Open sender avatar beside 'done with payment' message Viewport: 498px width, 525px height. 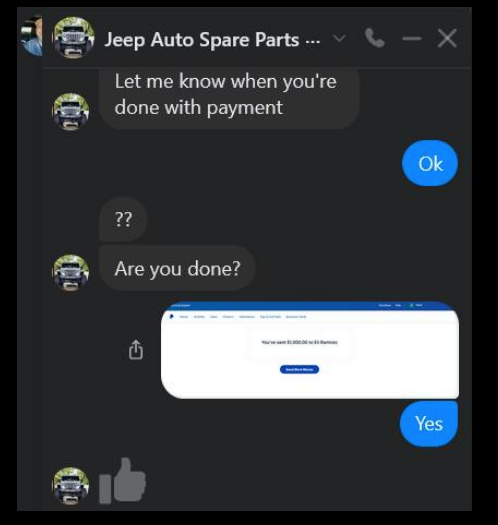(71, 111)
